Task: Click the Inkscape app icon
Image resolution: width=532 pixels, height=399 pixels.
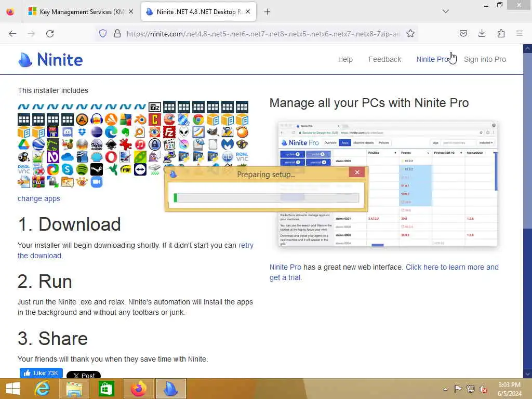Action: tap(111, 145)
